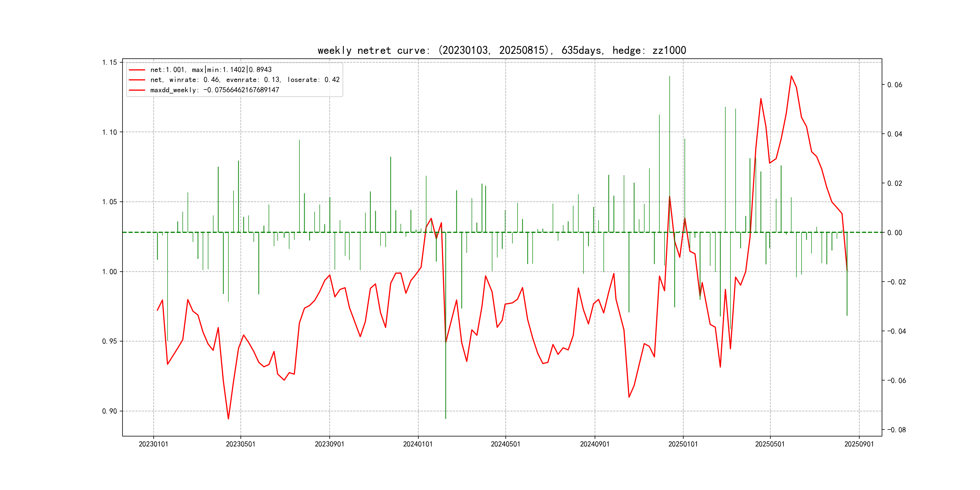The image size is (980, 490).
Task: Click the maxdd_weekly legend entry text
Action: coord(214,90)
